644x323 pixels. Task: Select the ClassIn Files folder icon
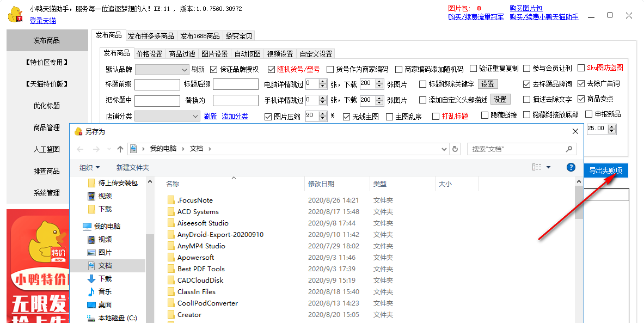click(x=171, y=292)
